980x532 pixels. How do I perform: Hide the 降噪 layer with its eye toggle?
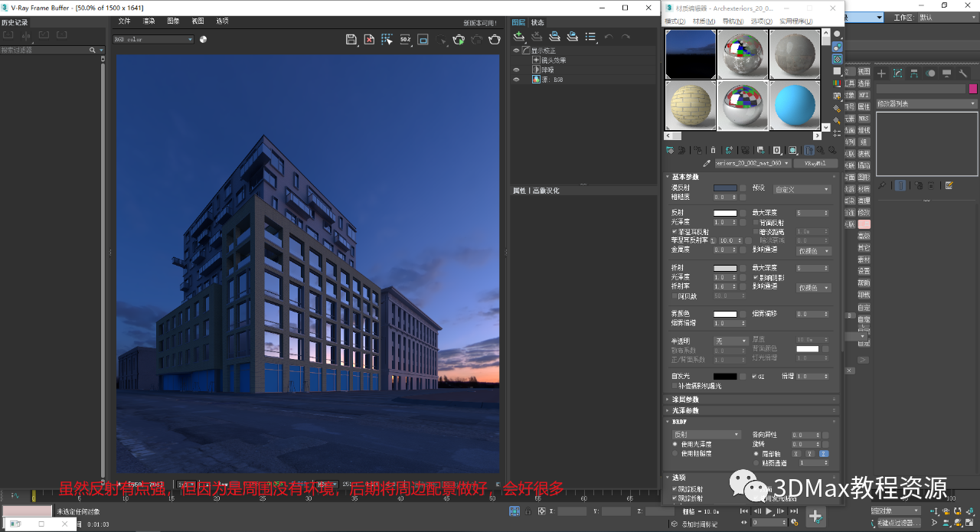pos(516,69)
